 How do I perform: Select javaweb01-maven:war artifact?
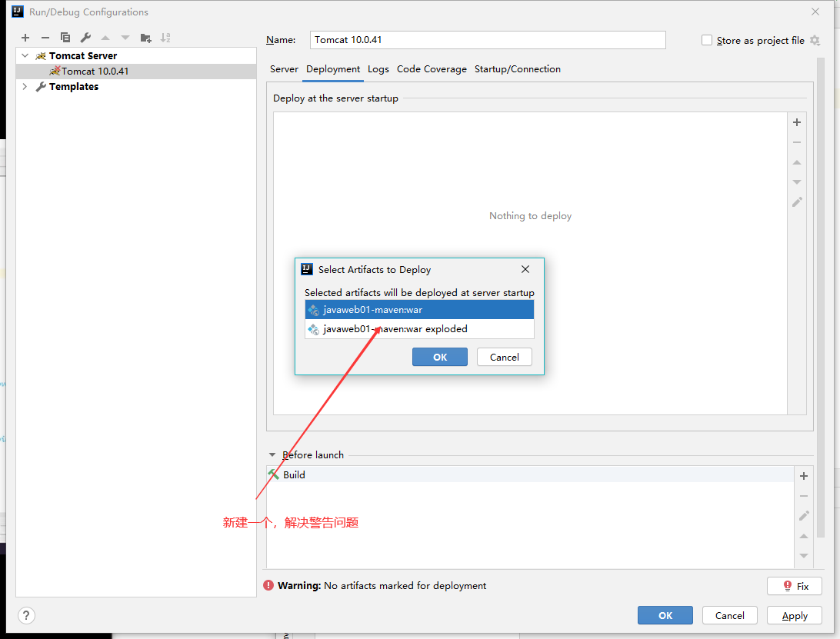pos(419,310)
